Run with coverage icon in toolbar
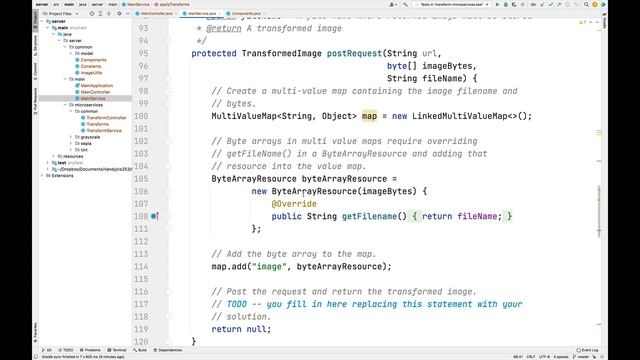Image resolution: width=640 pixels, height=360 pixels. [x=514, y=4]
